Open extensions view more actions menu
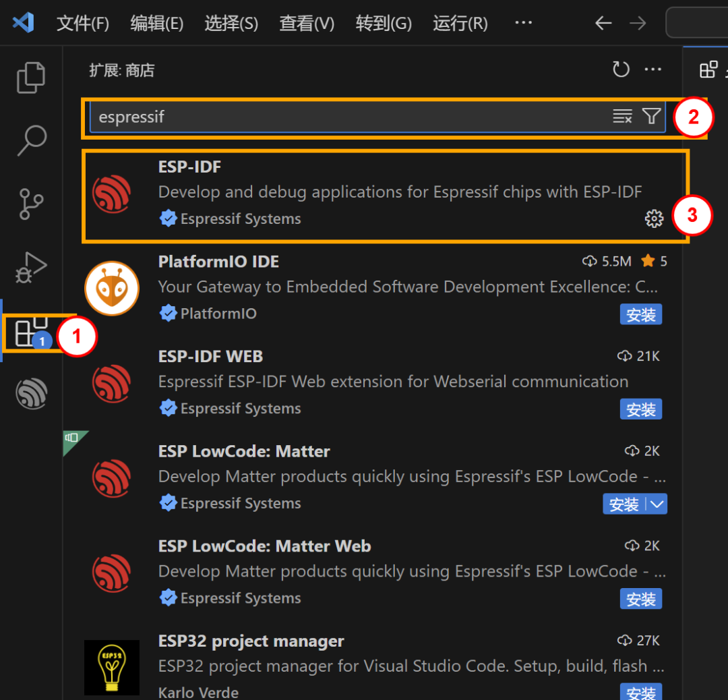 [x=653, y=69]
